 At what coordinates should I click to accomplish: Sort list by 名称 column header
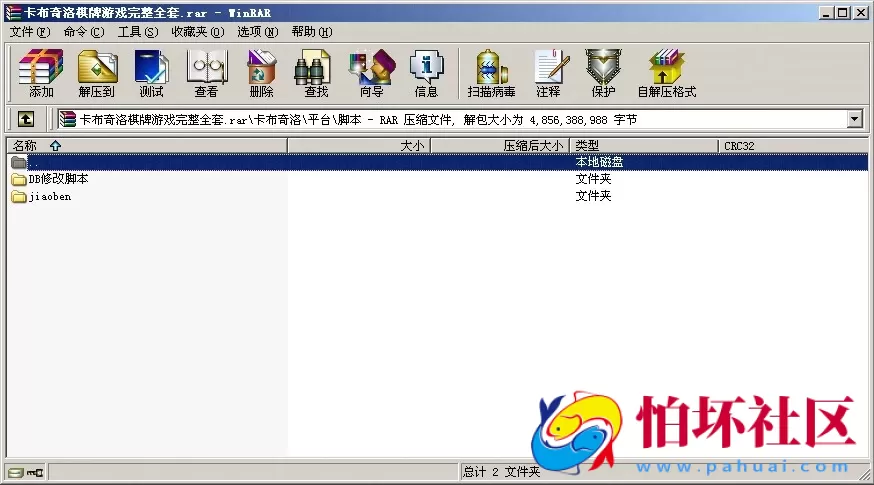click(x=25, y=146)
